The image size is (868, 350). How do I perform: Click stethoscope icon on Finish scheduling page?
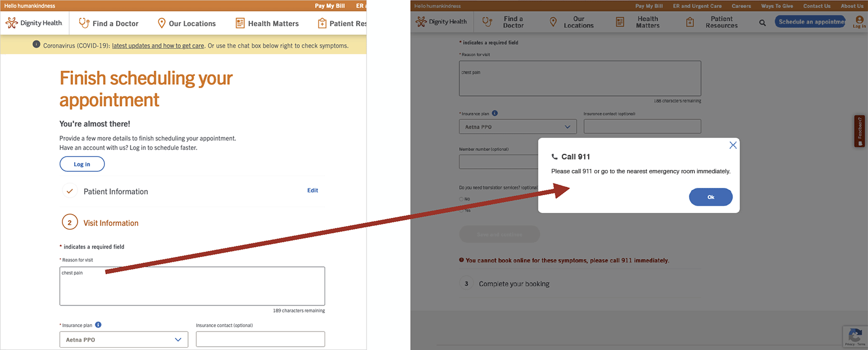tap(84, 23)
